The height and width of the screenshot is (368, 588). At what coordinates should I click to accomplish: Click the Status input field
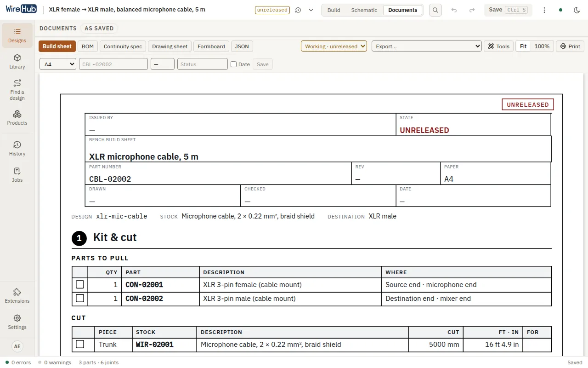[203, 64]
